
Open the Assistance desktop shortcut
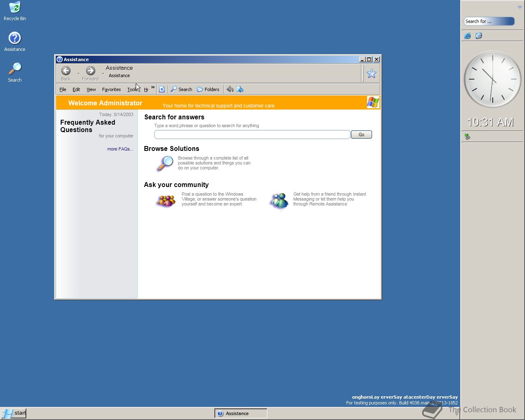15,41
